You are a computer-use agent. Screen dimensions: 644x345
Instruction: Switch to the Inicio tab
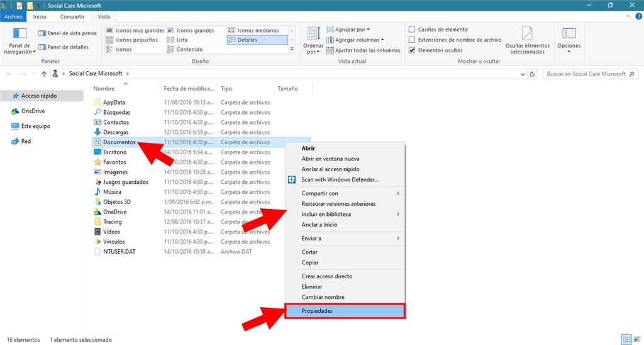click(40, 17)
